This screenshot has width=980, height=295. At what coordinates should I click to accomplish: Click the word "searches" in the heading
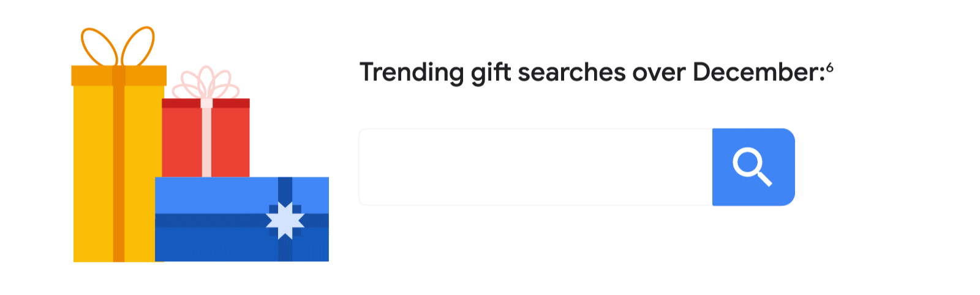tap(571, 72)
